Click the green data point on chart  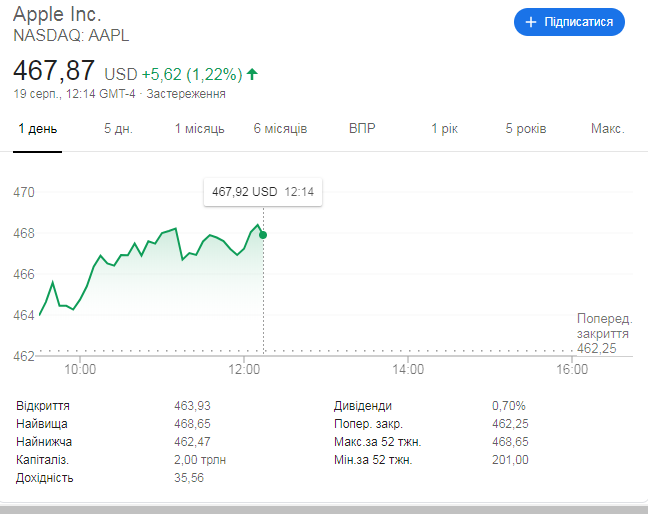click(263, 235)
